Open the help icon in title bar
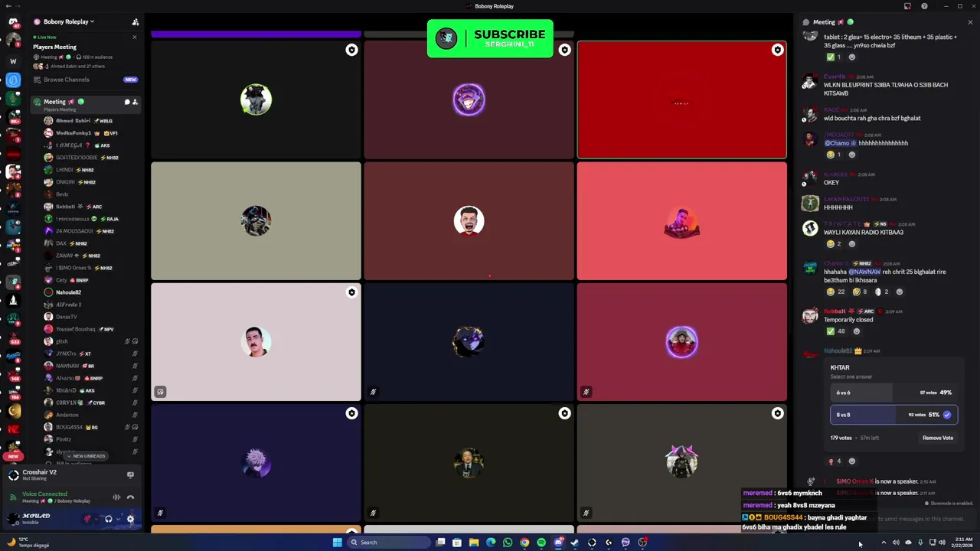Screen dimensions: 980x551 [x=924, y=6]
